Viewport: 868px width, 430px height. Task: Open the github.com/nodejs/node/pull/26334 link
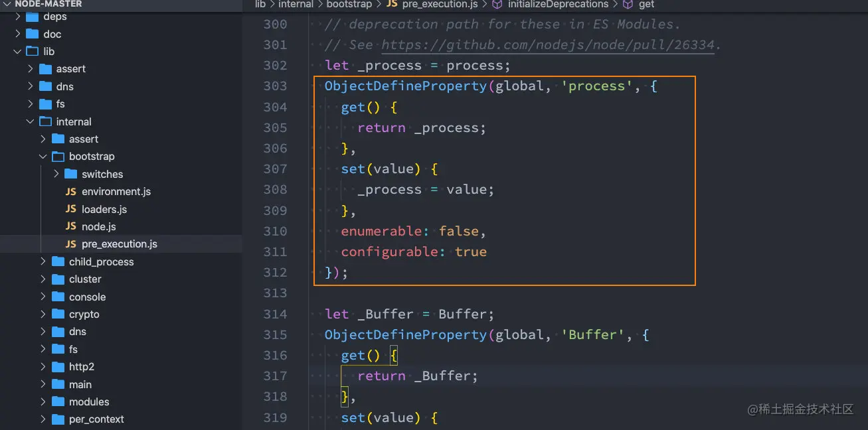[548, 44]
